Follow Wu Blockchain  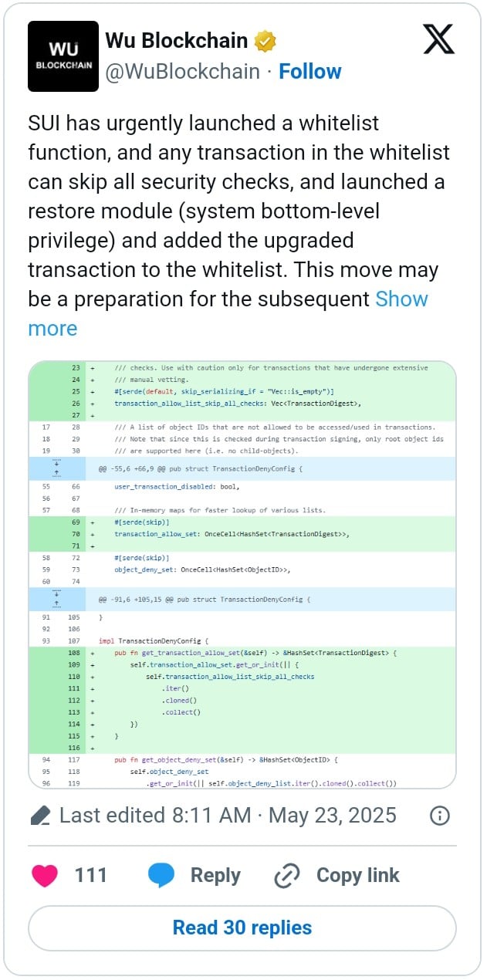coord(310,72)
